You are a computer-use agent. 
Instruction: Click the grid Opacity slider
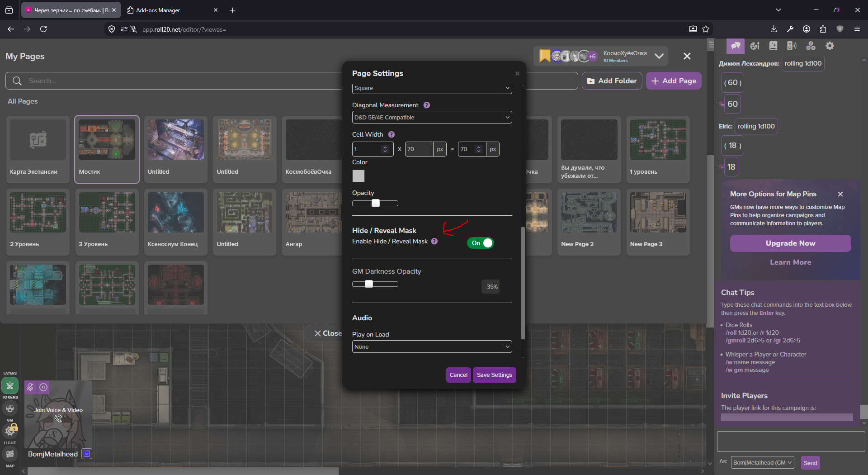pyautogui.click(x=375, y=203)
